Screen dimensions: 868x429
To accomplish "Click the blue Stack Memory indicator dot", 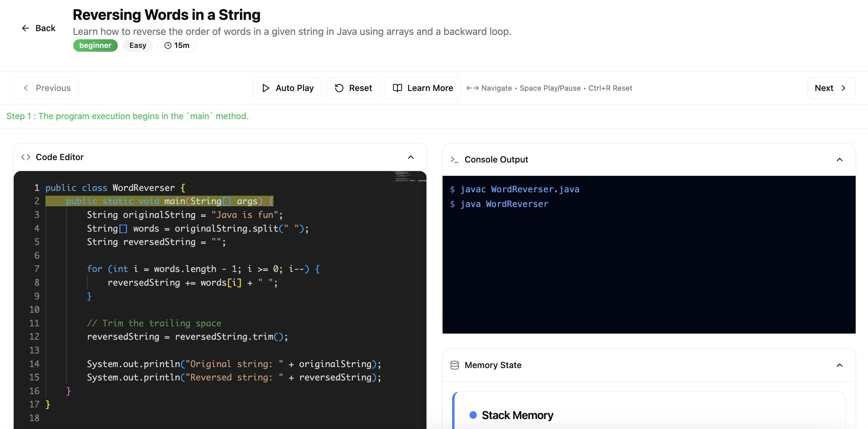I will pyautogui.click(x=473, y=415).
